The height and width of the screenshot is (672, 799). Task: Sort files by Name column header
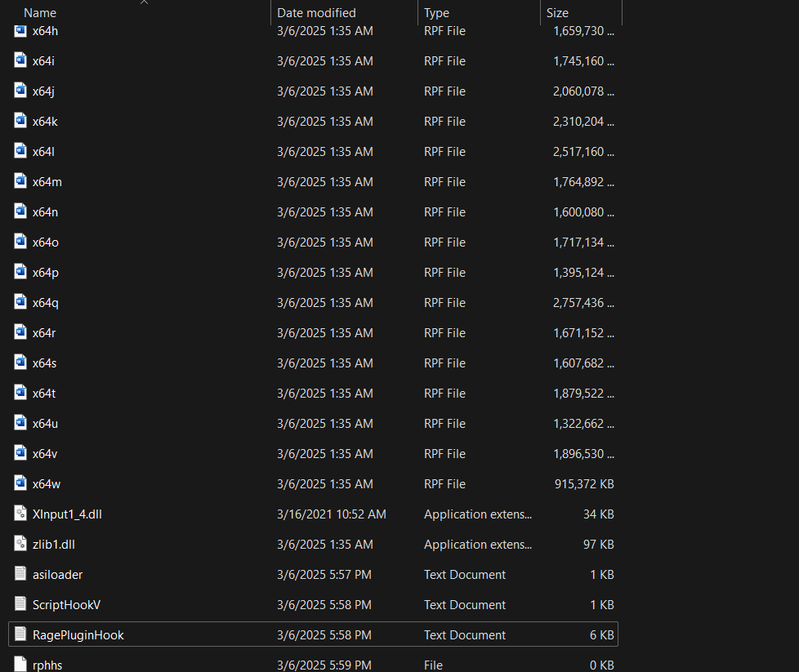40,13
